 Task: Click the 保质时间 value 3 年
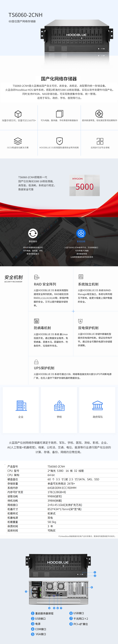(x=50, y=526)
